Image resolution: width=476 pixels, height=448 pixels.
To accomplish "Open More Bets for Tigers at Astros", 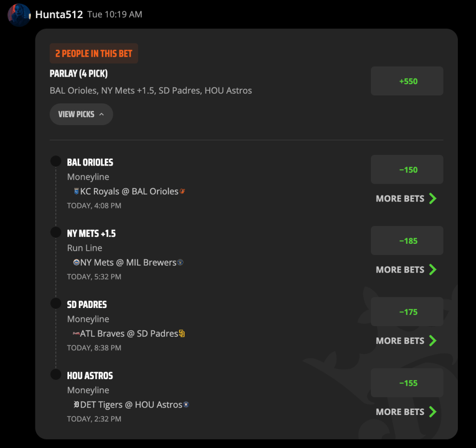I will pos(406,412).
